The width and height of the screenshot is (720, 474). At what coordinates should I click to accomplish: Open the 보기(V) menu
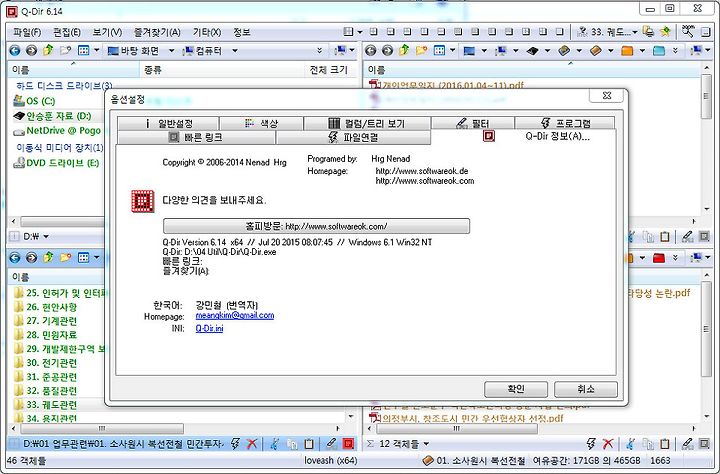(x=107, y=32)
